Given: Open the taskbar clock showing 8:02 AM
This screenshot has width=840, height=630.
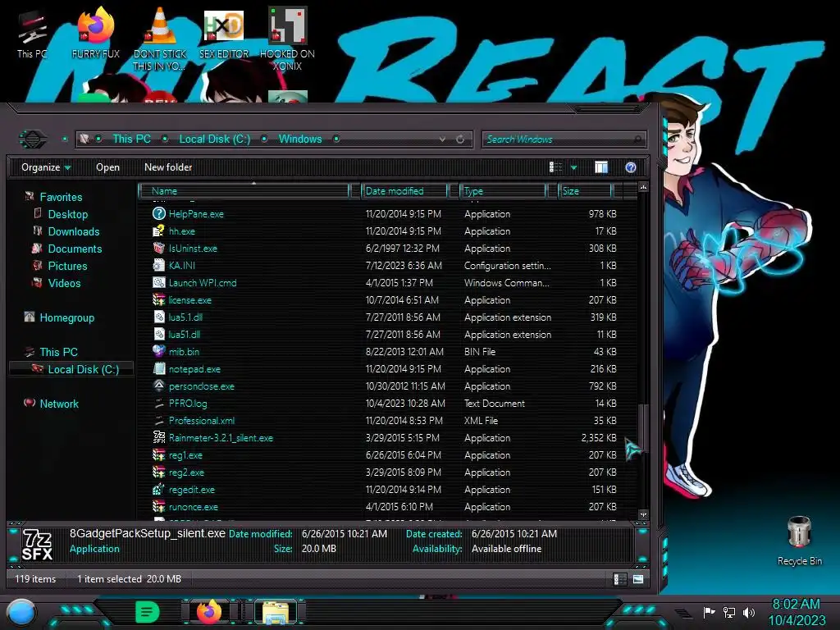Looking at the screenshot, I should pos(797,612).
